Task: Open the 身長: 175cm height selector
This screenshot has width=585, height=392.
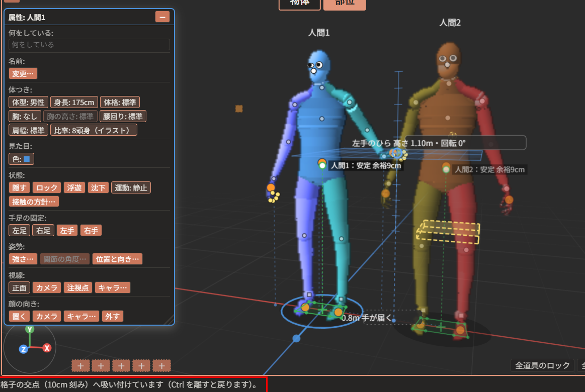Action: click(x=74, y=103)
